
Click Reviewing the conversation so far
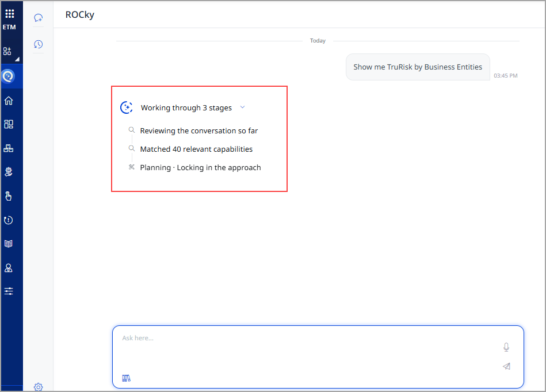(199, 131)
